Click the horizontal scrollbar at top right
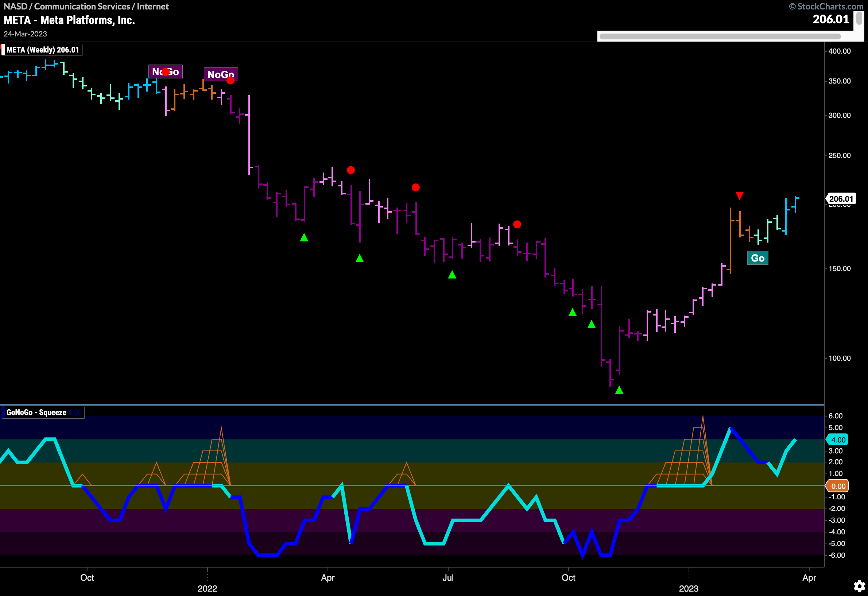 click(x=720, y=36)
